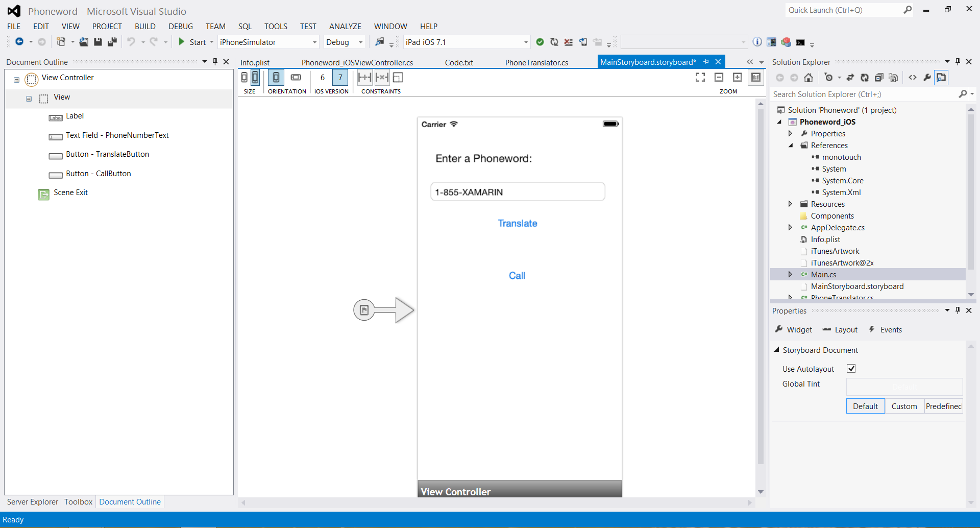Switch iOS version to 6
This screenshot has width=980, height=528.
tap(323, 78)
